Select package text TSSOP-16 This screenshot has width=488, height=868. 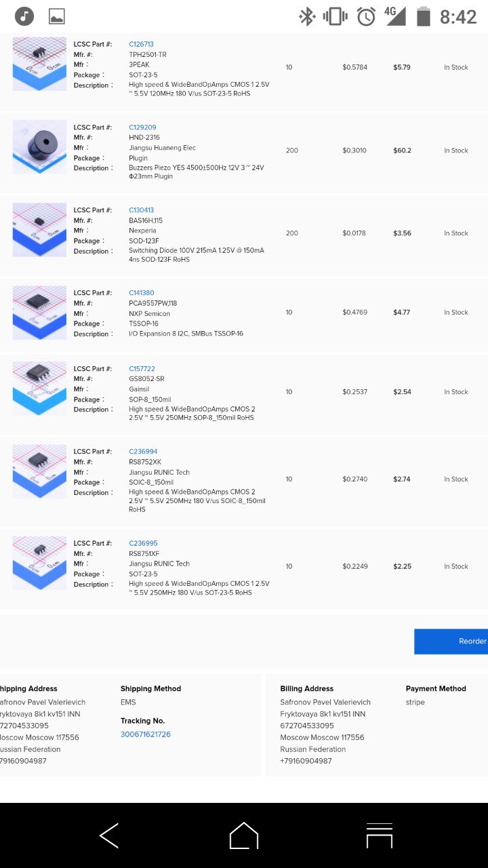(144, 323)
